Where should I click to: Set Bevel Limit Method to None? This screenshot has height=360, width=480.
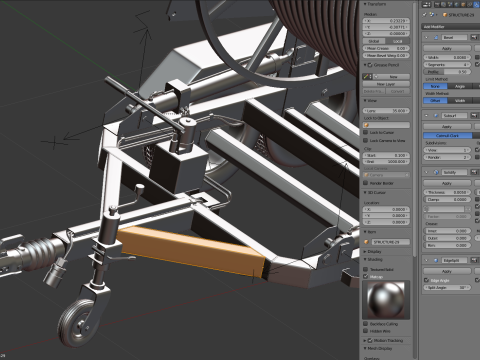pos(435,86)
